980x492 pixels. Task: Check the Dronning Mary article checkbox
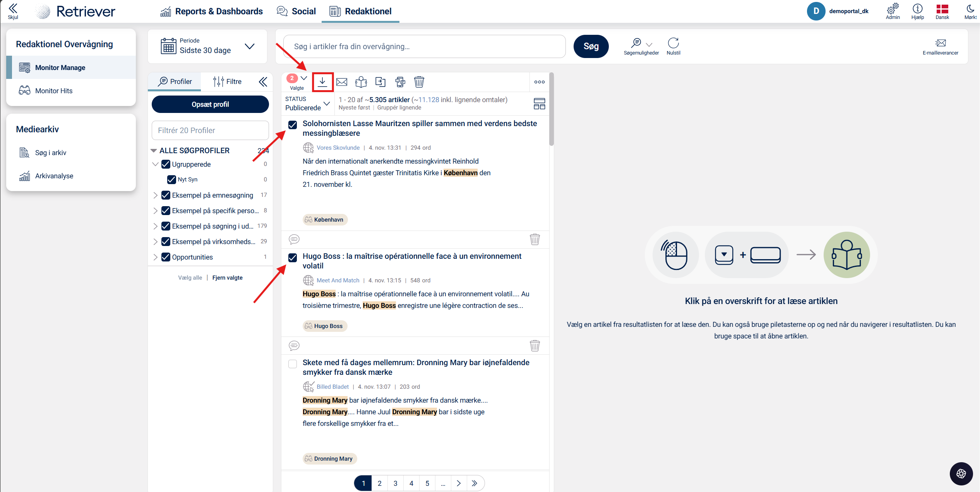(293, 364)
